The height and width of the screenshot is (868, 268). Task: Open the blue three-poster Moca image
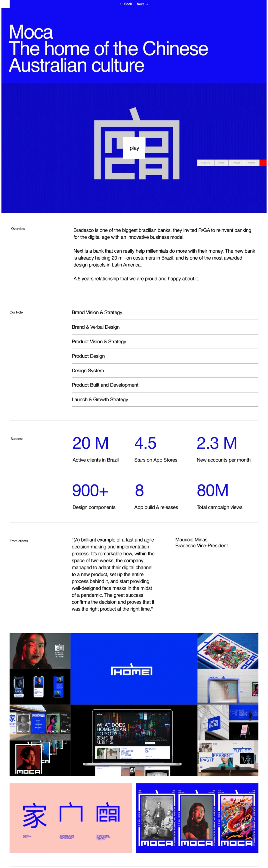tap(197, 818)
